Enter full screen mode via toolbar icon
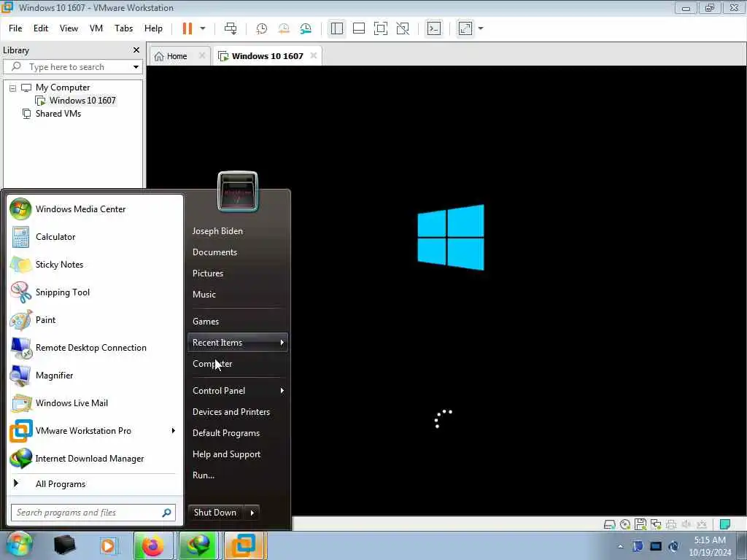The width and height of the screenshot is (747, 560). (x=381, y=28)
